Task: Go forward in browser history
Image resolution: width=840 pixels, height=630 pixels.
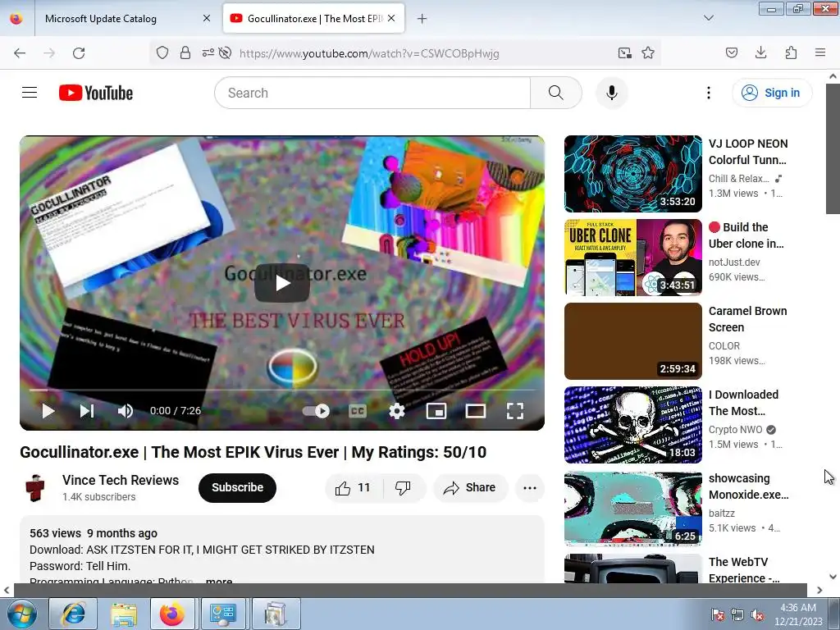Action: coord(49,53)
